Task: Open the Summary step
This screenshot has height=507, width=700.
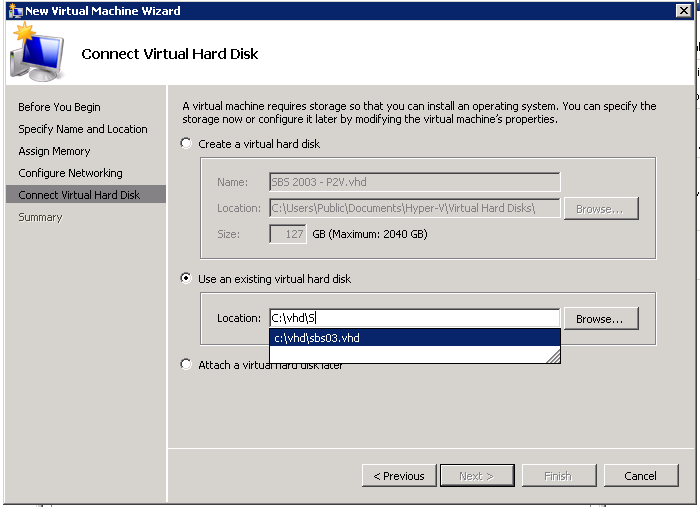Action: click(40, 217)
